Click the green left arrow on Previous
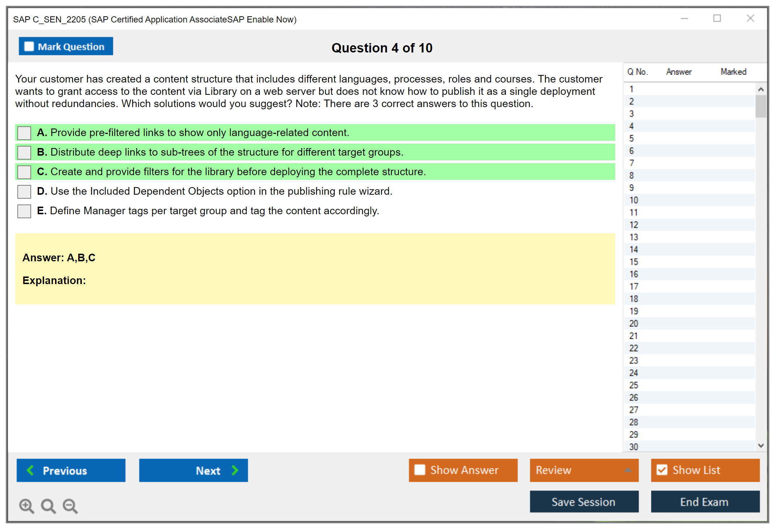This screenshot has width=778, height=532. [31, 470]
